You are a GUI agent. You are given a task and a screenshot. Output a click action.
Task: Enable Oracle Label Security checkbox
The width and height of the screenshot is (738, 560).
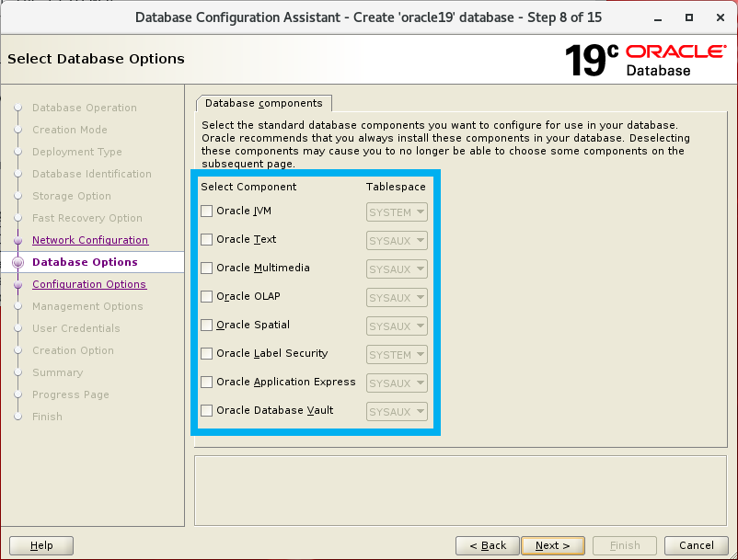(207, 354)
